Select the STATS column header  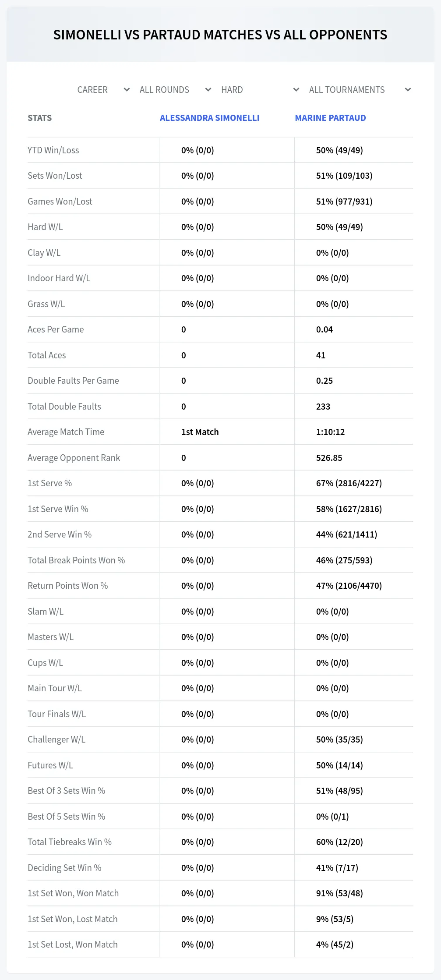(x=39, y=118)
